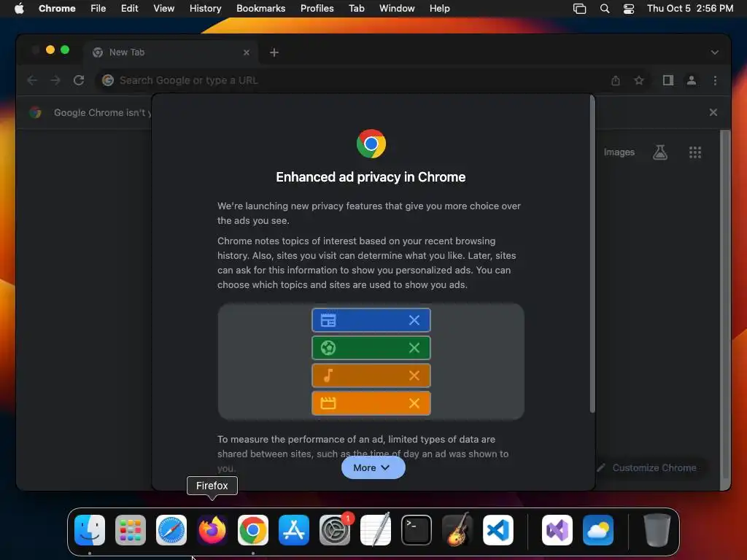Go back using the back arrow

tap(32, 80)
